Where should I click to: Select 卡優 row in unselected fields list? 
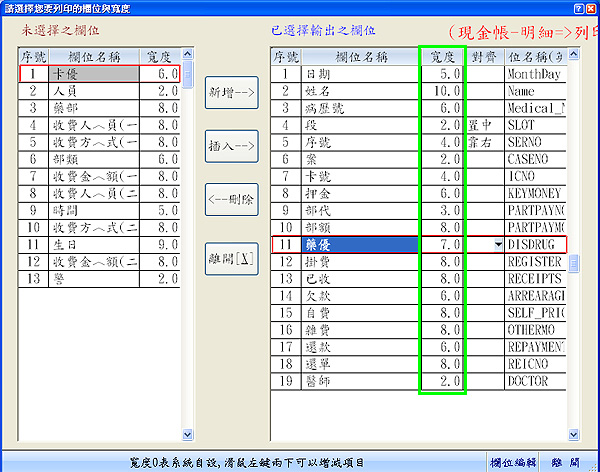click(x=90, y=74)
